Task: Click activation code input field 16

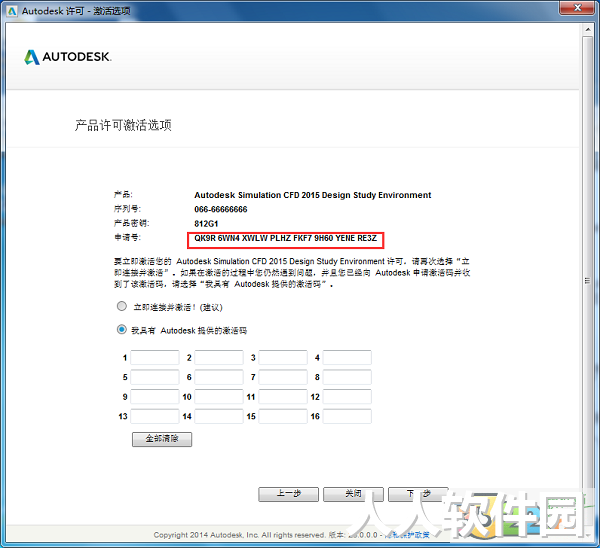Action: click(x=347, y=416)
